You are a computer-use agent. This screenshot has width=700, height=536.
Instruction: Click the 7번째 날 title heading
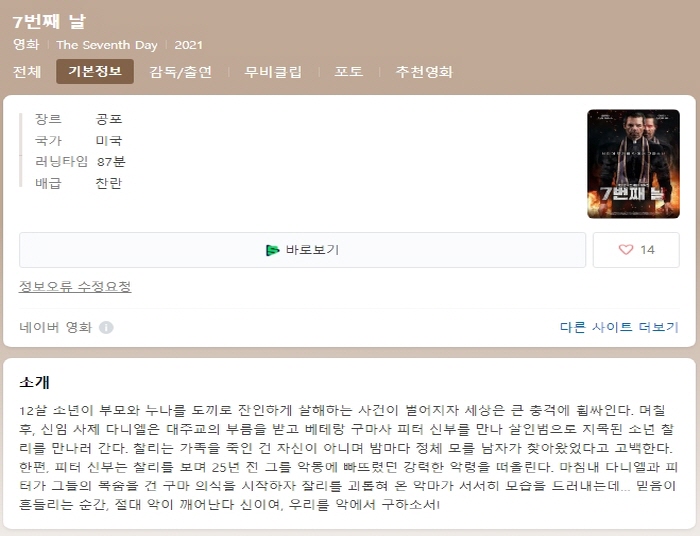(49, 22)
